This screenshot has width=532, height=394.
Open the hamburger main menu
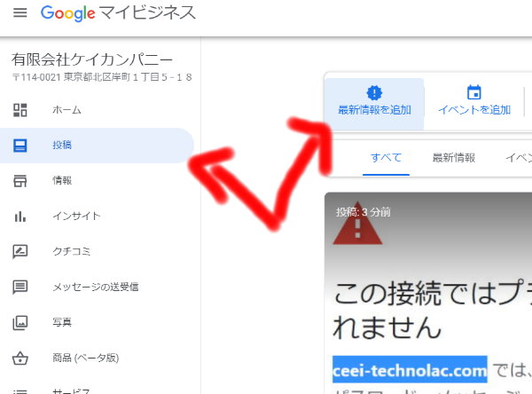(20, 13)
